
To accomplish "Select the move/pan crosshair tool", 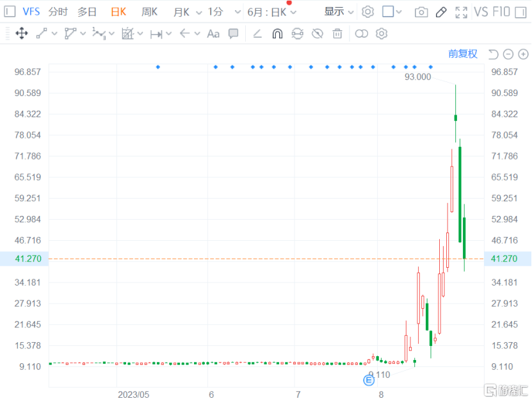I will point(21,34).
